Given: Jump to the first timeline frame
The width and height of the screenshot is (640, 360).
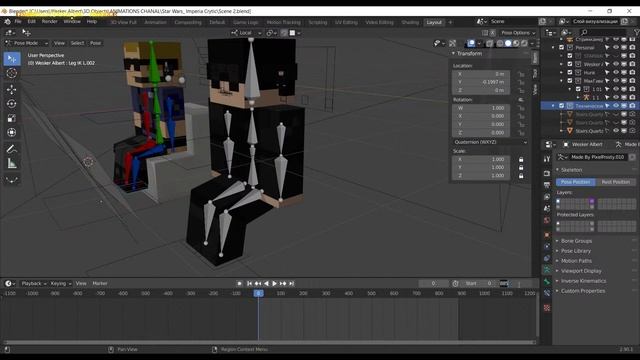Looking at the screenshot, I should [x=249, y=283].
